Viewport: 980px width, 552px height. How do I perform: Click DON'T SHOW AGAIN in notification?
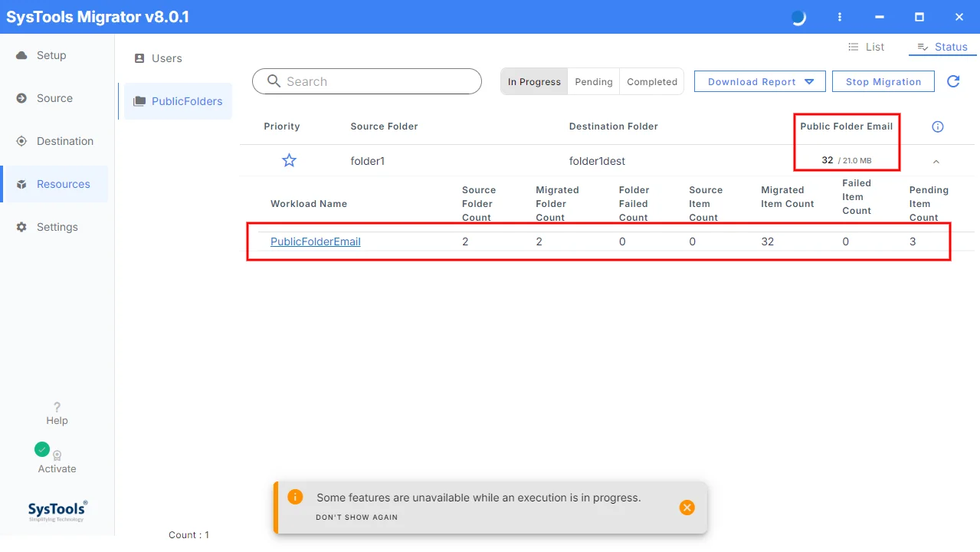coord(356,517)
